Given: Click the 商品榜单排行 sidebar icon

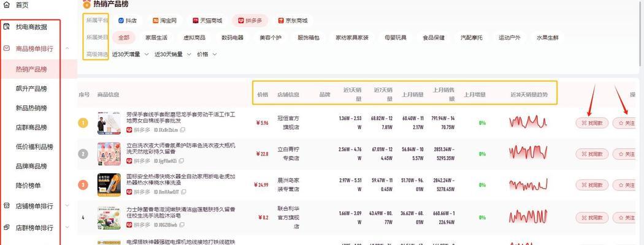Looking at the screenshot, I should [x=6, y=48].
